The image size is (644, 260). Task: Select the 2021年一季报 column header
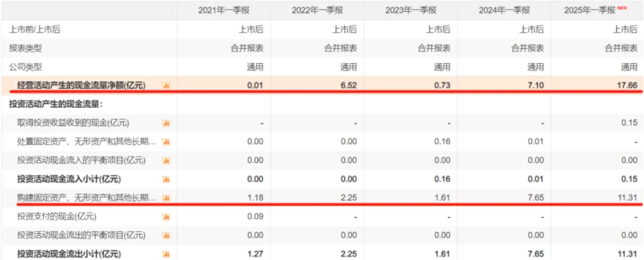click(x=224, y=10)
